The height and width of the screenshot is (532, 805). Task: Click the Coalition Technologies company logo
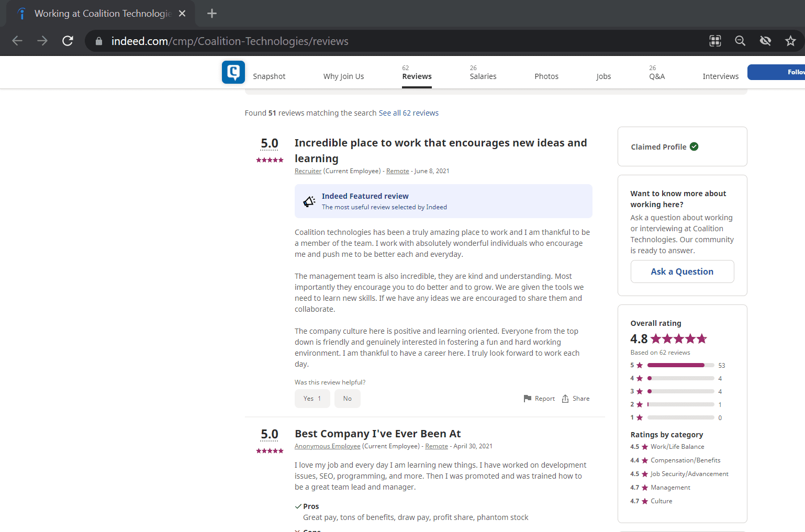pyautogui.click(x=233, y=72)
